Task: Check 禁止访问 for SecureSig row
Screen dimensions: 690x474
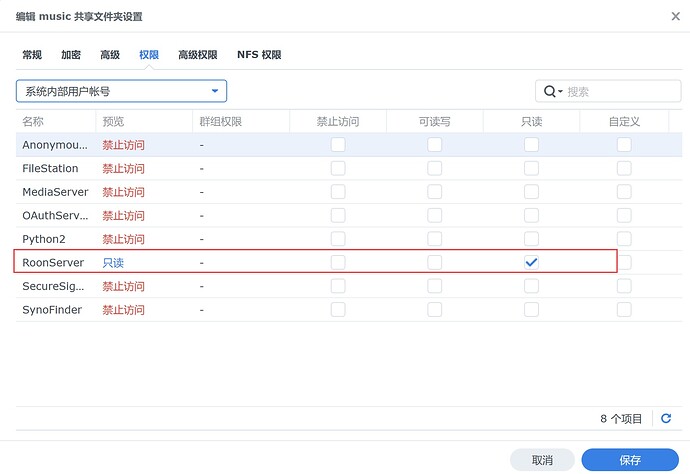Action: pyautogui.click(x=338, y=286)
